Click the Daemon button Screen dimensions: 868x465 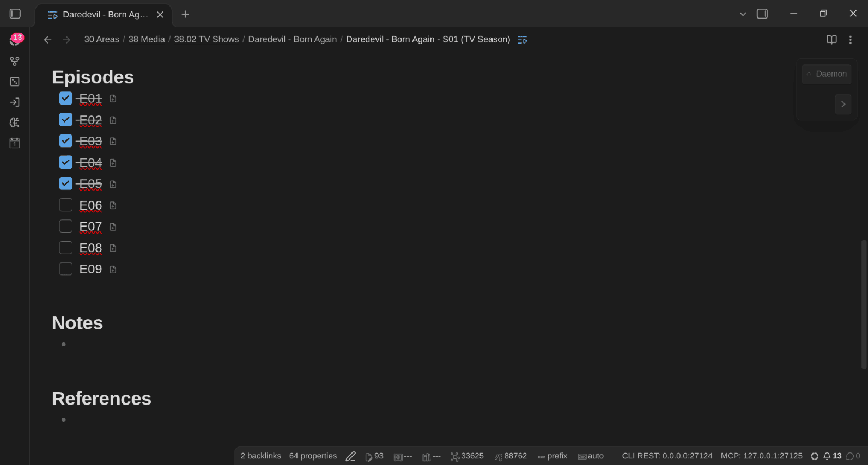[827, 74]
